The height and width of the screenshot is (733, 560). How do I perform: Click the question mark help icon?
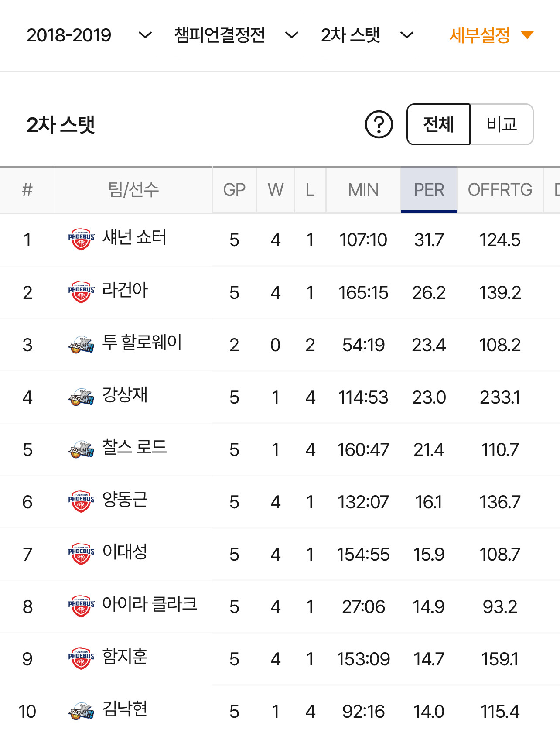coord(379,124)
